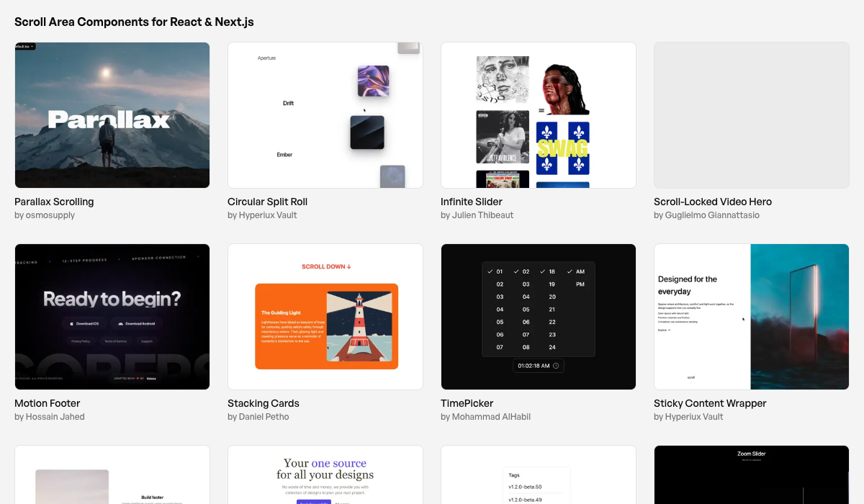Click the TimePicker title link
The width and height of the screenshot is (864, 504).
click(x=467, y=403)
